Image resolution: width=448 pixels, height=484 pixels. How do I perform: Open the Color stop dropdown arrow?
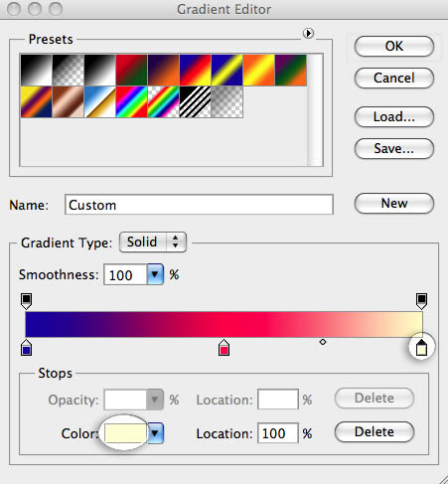tap(155, 433)
